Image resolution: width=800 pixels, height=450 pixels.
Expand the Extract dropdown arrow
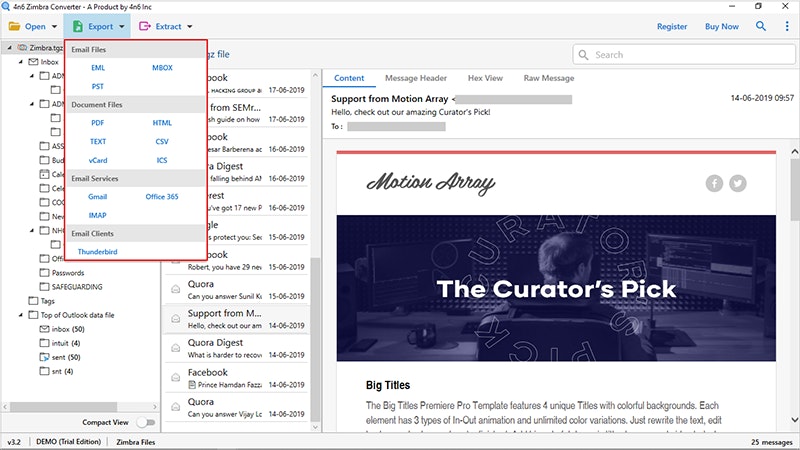189,27
